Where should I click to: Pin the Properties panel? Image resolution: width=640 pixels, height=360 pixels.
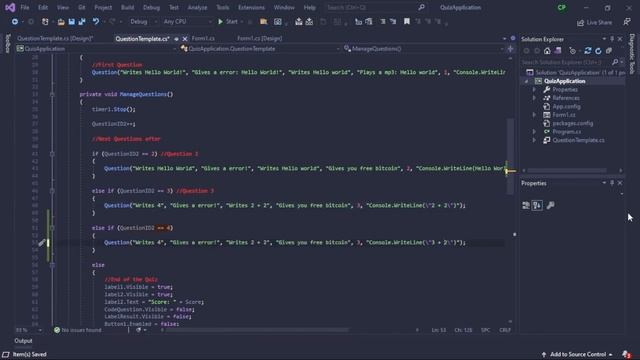(x=612, y=183)
